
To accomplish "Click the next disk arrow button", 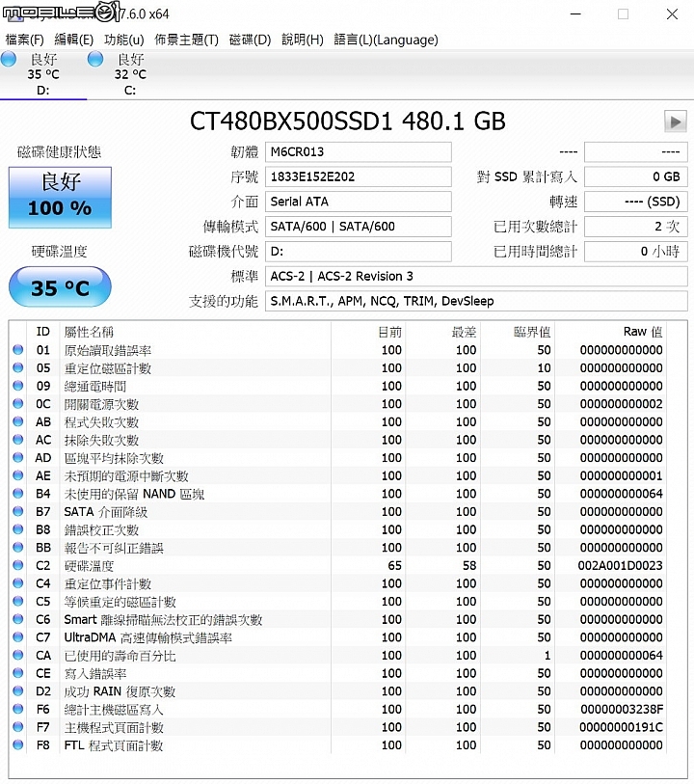I will 676,122.
